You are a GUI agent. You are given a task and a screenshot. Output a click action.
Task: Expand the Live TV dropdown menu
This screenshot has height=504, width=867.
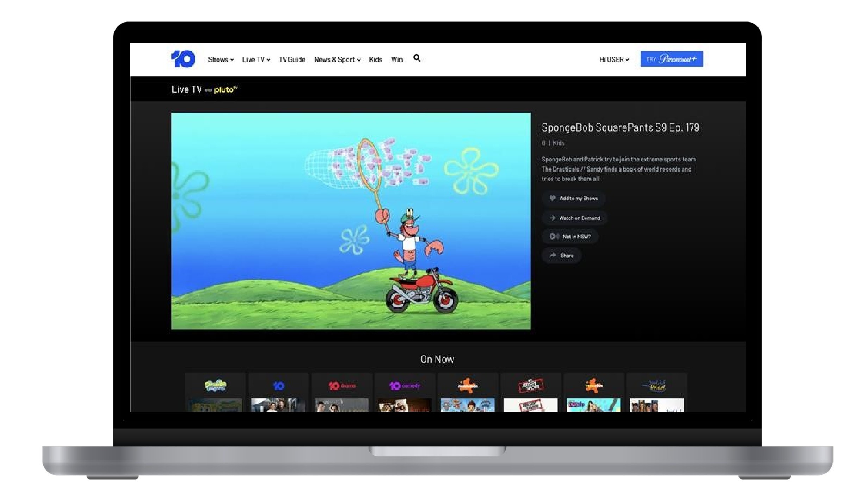pyautogui.click(x=256, y=60)
